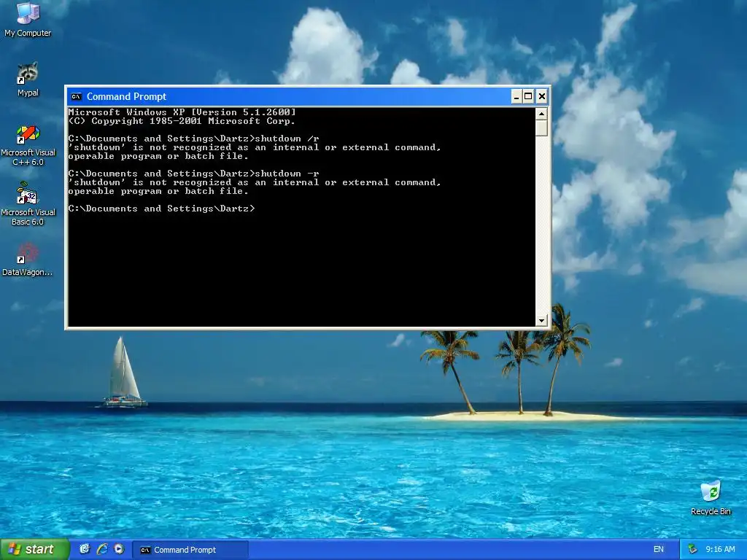Image resolution: width=747 pixels, height=560 pixels.
Task: Close the Command Prompt window
Action: point(542,97)
